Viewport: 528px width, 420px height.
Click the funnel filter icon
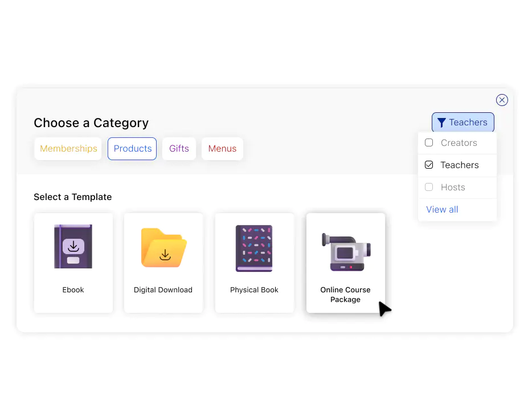click(x=441, y=123)
